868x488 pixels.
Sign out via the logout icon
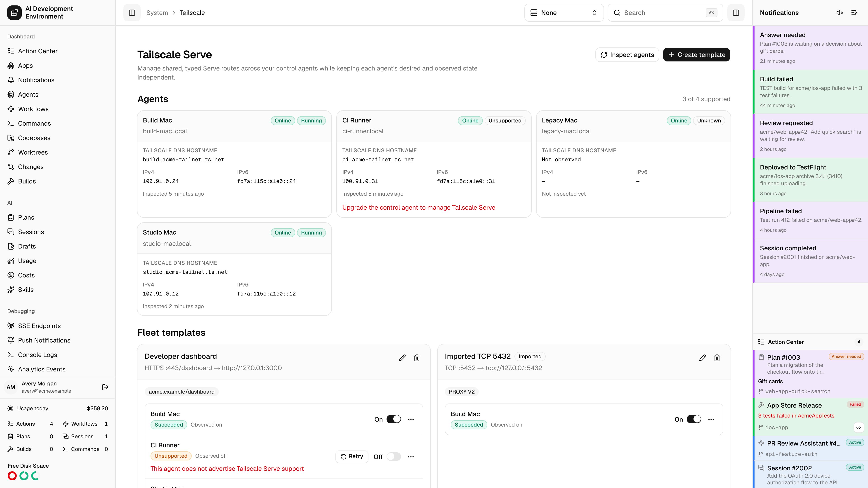[105, 387]
